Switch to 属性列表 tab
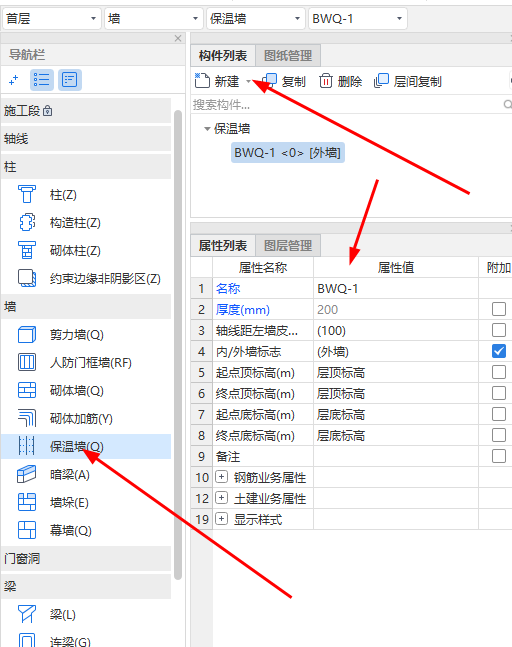The height and width of the screenshot is (647, 512). point(223,246)
